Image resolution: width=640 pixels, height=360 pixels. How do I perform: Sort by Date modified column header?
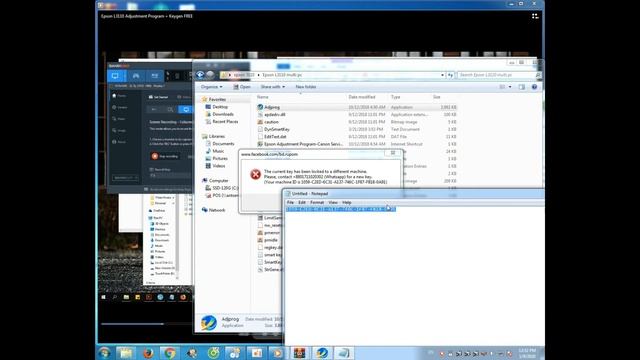pos(362,97)
